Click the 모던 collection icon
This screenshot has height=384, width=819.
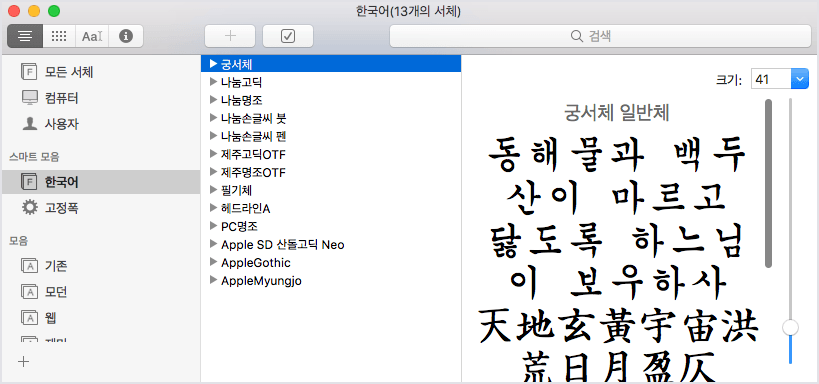29,292
